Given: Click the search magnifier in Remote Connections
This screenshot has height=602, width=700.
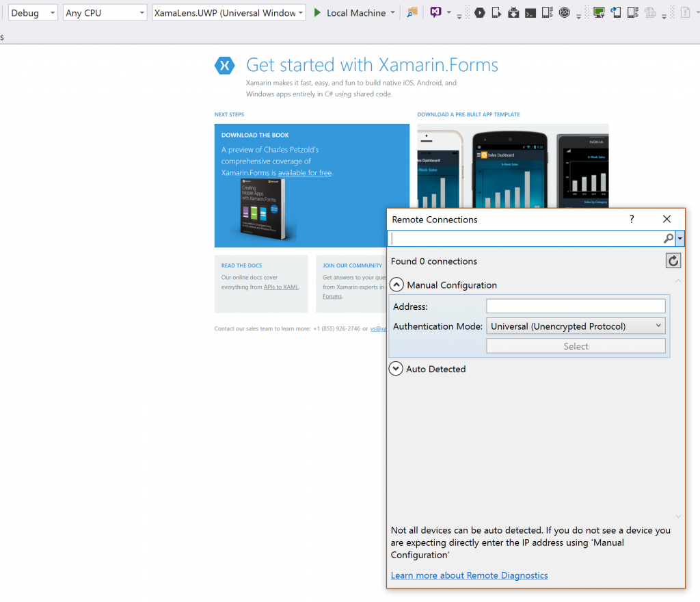Looking at the screenshot, I should pyautogui.click(x=668, y=239).
